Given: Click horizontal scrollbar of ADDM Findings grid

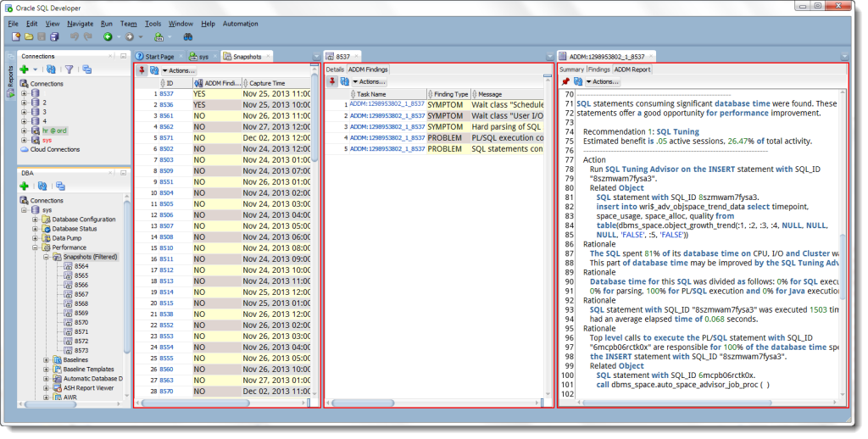Looking at the screenshot, I should (x=362, y=403).
